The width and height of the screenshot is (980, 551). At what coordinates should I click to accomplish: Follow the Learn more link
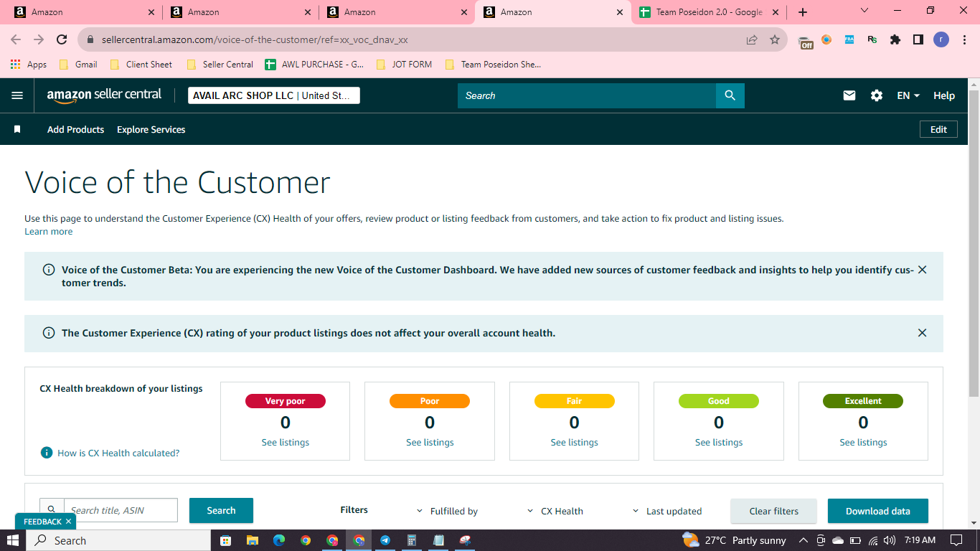coord(49,231)
